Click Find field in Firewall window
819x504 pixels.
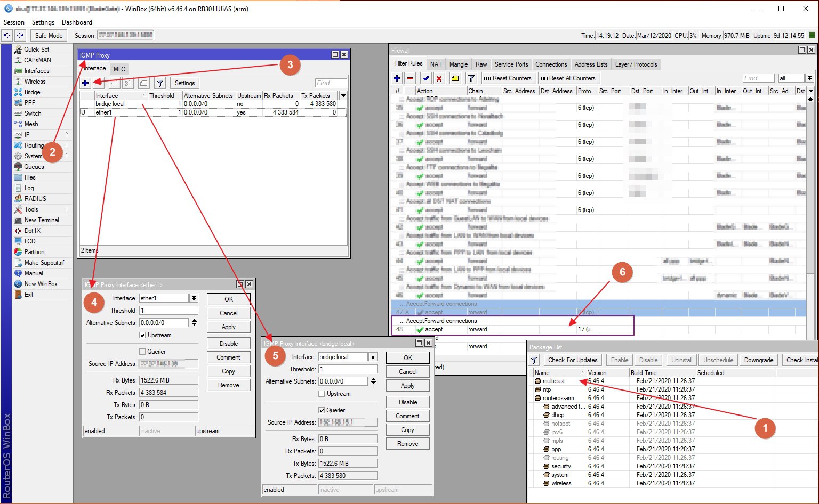[x=758, y=78]
